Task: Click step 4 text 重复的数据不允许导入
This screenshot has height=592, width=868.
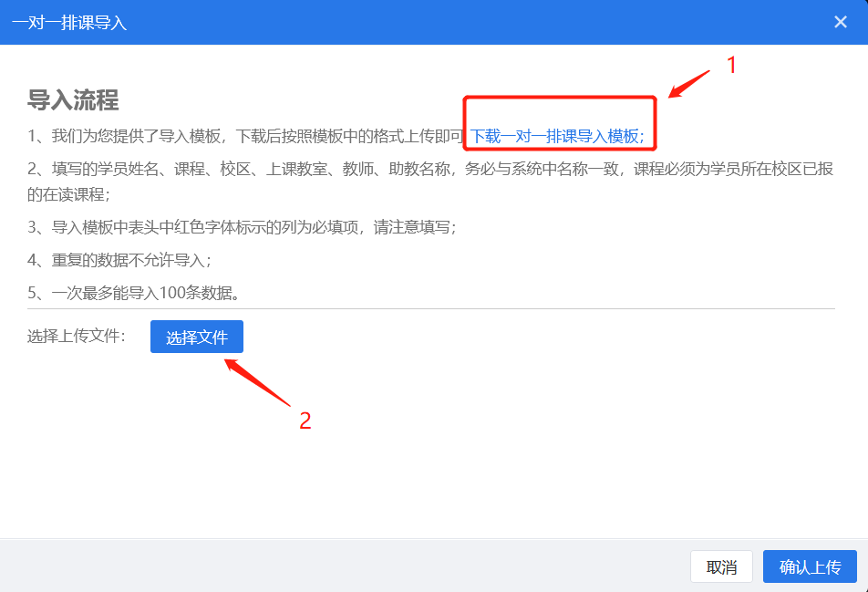Action: click(119, 260)
